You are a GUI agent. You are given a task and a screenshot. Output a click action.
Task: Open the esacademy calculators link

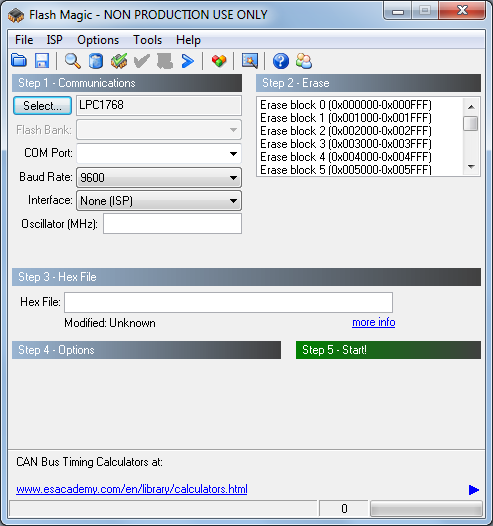click(x=132, y=489)
